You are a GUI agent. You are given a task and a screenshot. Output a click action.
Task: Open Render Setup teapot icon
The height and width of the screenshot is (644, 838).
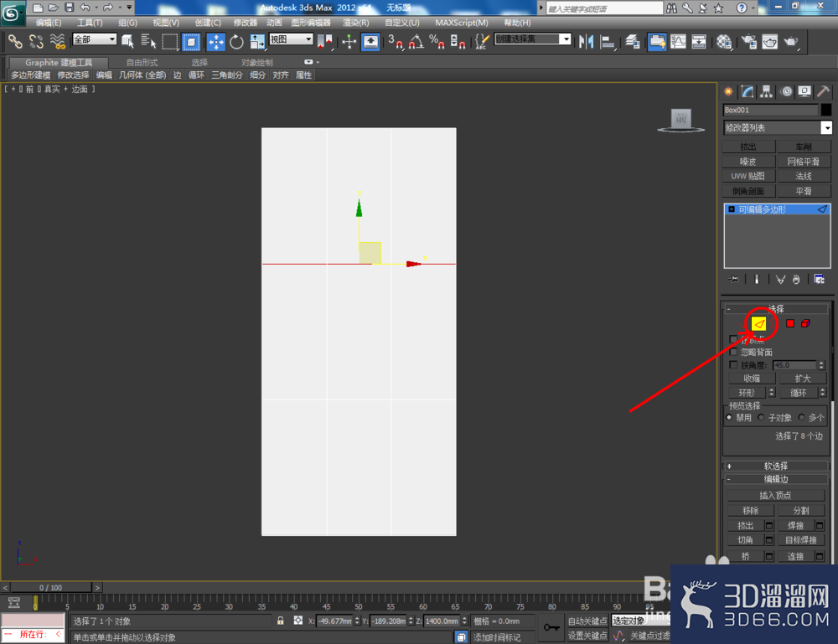[748, 42]
